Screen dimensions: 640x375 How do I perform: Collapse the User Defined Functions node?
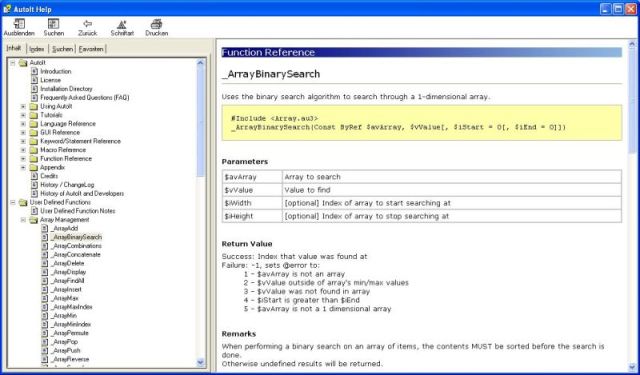(x=13, y=202)
